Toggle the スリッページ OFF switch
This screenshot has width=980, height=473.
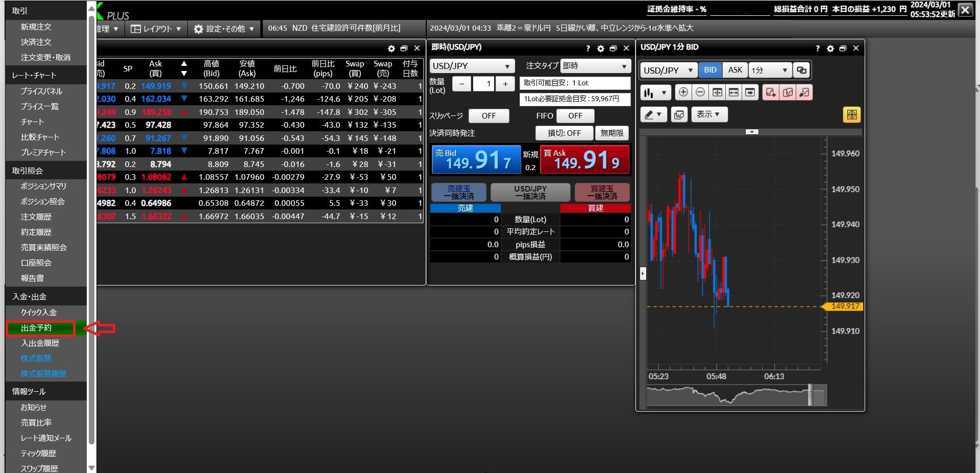tap(488, 116)
